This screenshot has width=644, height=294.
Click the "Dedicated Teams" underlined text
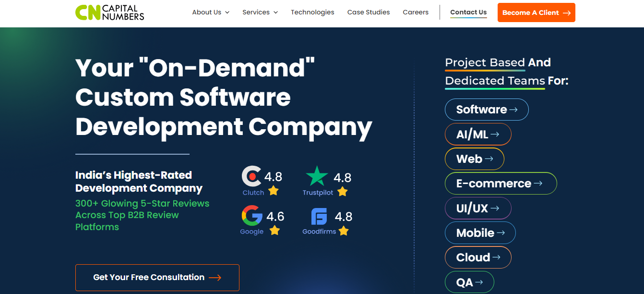tap(495, 81)
